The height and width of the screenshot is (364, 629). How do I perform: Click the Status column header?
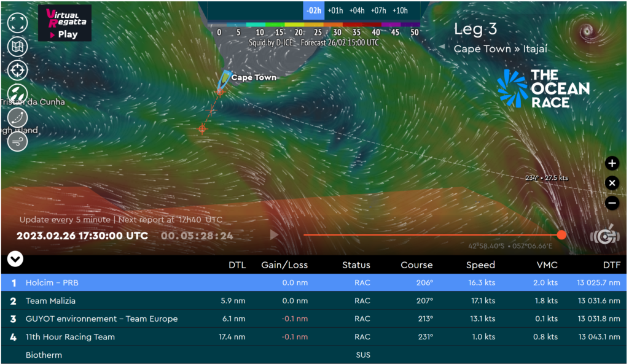tap(356, 265)
